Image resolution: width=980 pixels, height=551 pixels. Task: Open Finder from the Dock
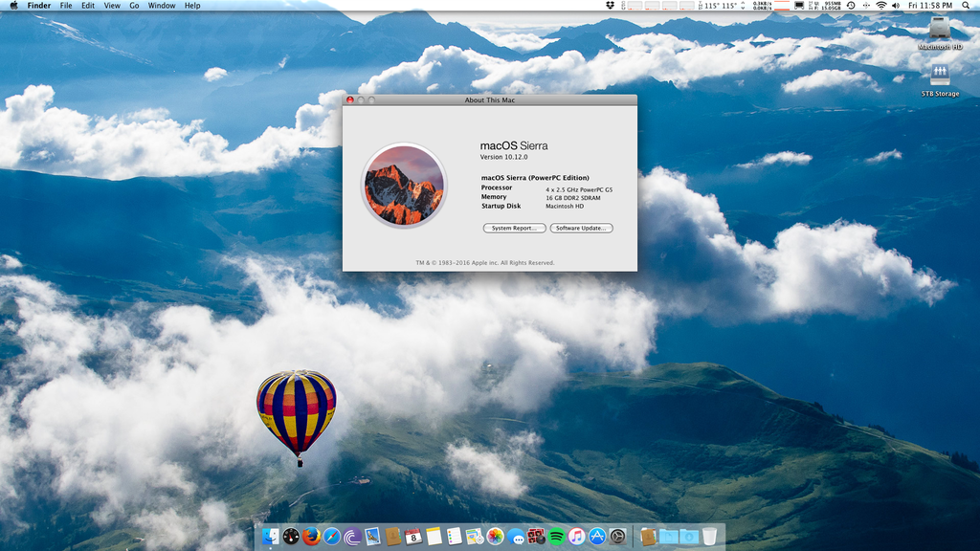pos(271,536)
